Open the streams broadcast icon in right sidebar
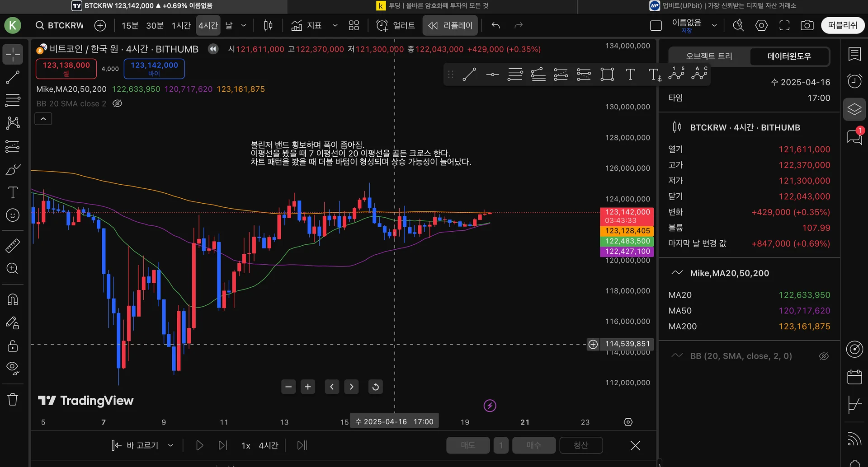 (854, 439)
